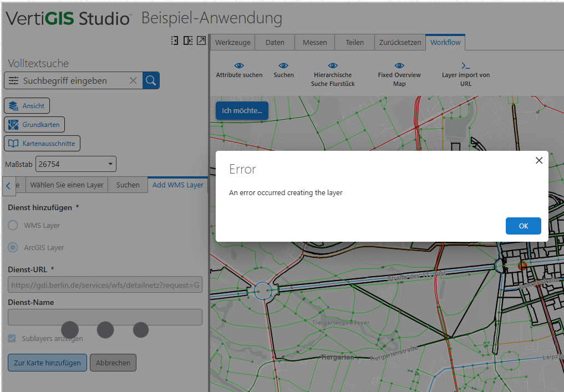Expand the Ich möchte... menu
Viewport: 564px width, 392px height.
[242, 110]
